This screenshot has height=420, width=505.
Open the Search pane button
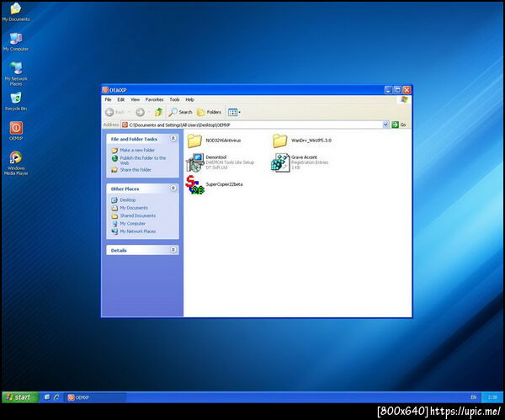tap(180, 112)
